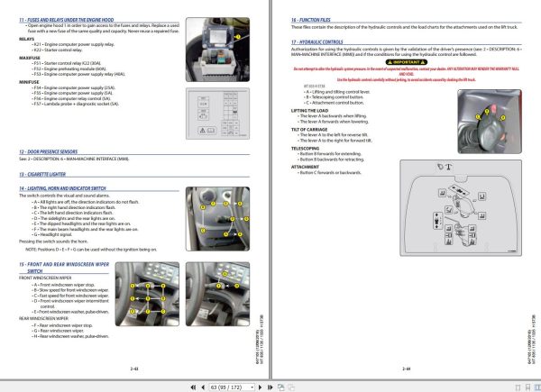The image size is (541, 392).
Task: Switch to continuous page layout icon
Action: click(527, 387)
